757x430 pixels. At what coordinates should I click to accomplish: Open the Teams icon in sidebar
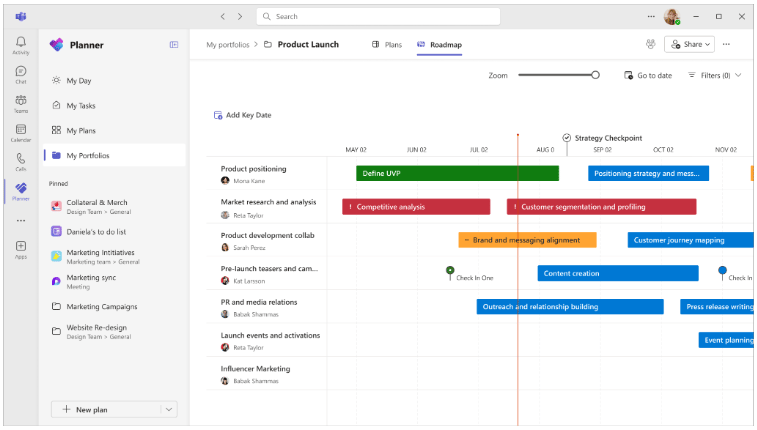(x=21, y=100)
